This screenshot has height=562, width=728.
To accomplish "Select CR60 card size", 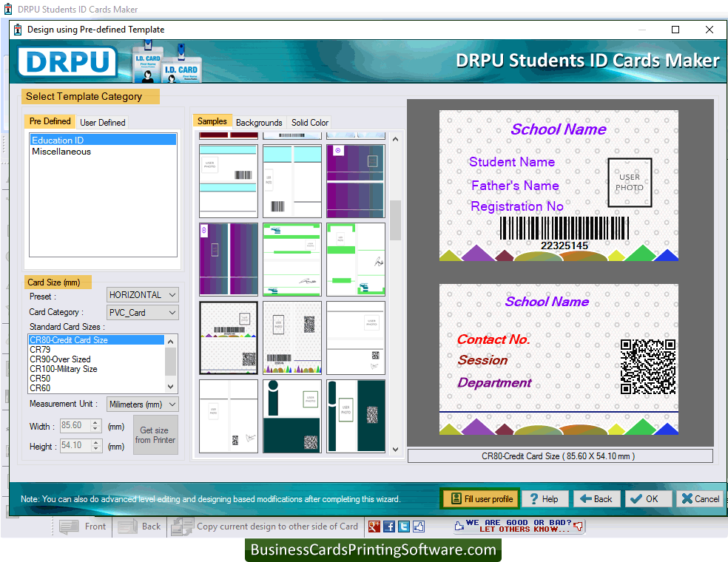I will pos(96,388).
